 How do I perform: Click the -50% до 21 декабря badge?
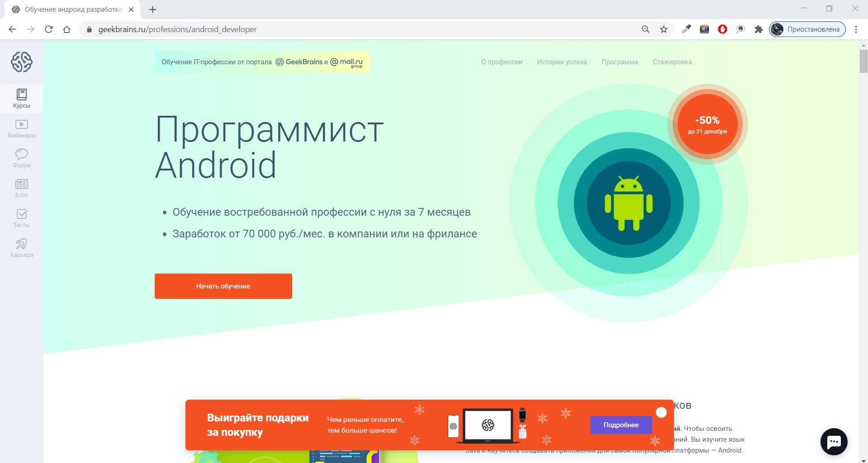pyautogui.click(x=707, y=124)
